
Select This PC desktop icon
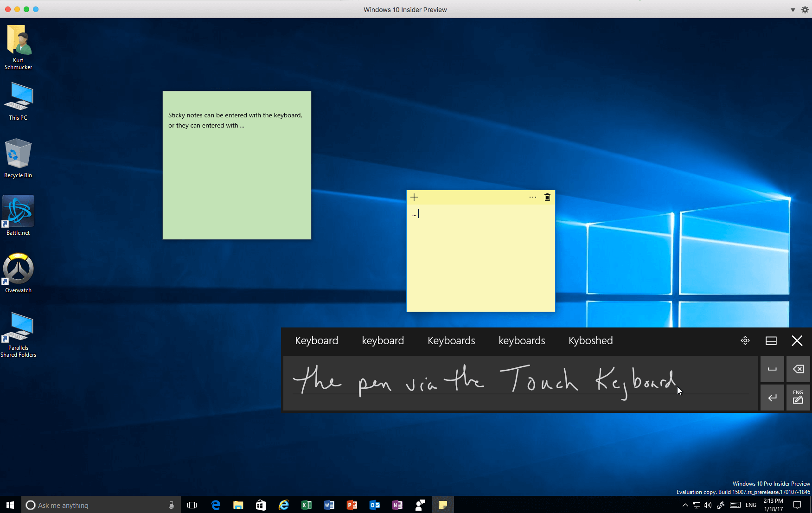19,102
